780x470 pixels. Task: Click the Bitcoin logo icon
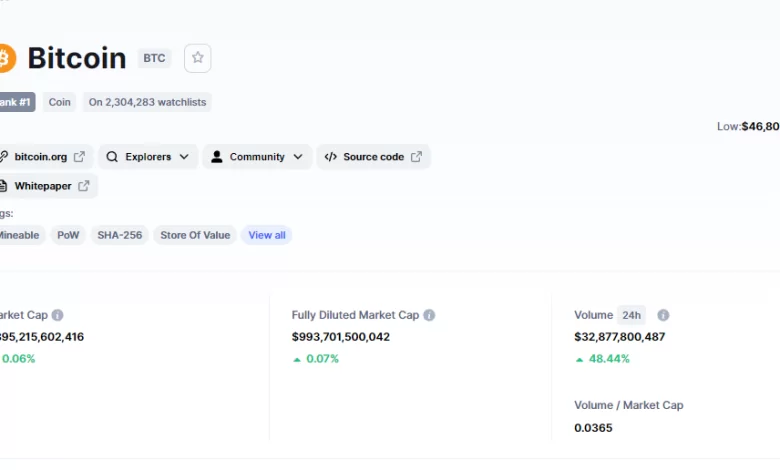[x=6, y=58]
